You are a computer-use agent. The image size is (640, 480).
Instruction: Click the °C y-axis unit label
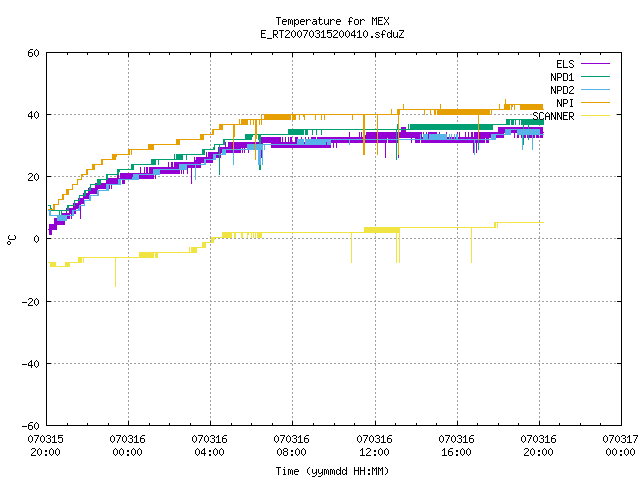(x=11, y=240)
